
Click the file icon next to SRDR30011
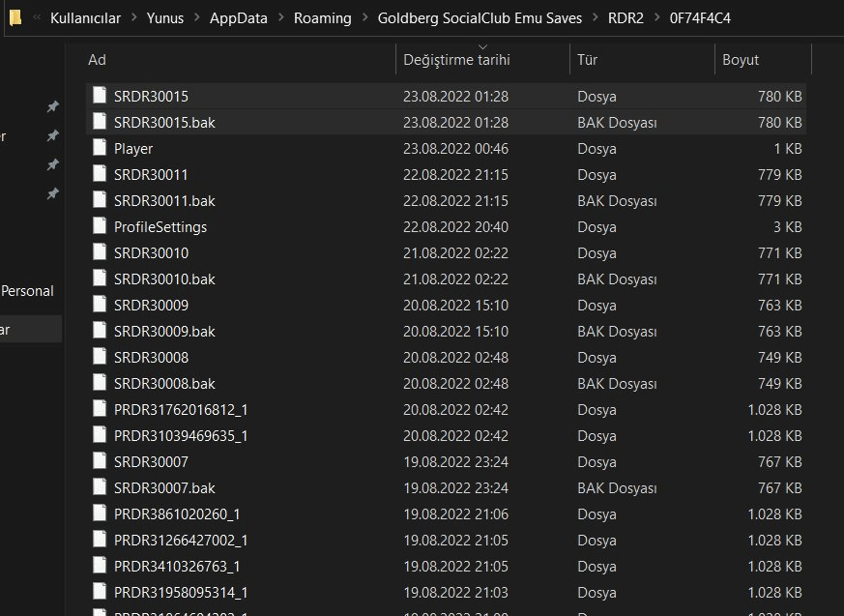coord(100,173)
